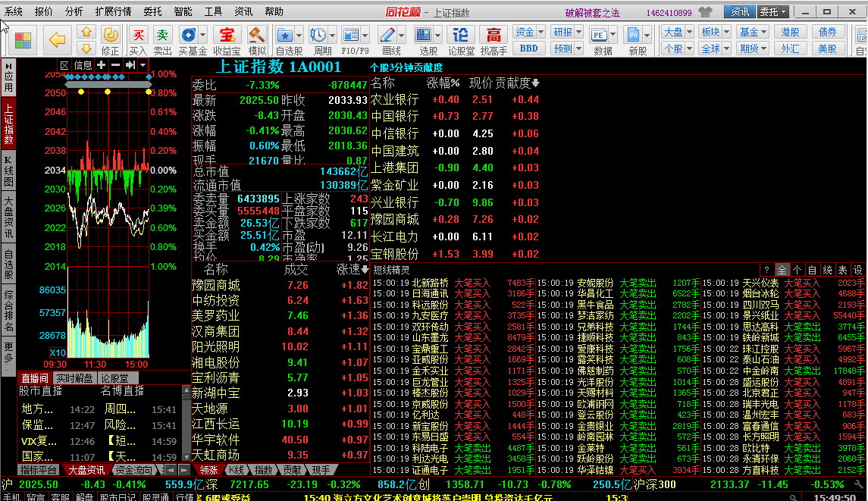Expand the 资金 dropdown in toolbar
Viewport: 868px width, 501px height.
(x=529, y=32)
